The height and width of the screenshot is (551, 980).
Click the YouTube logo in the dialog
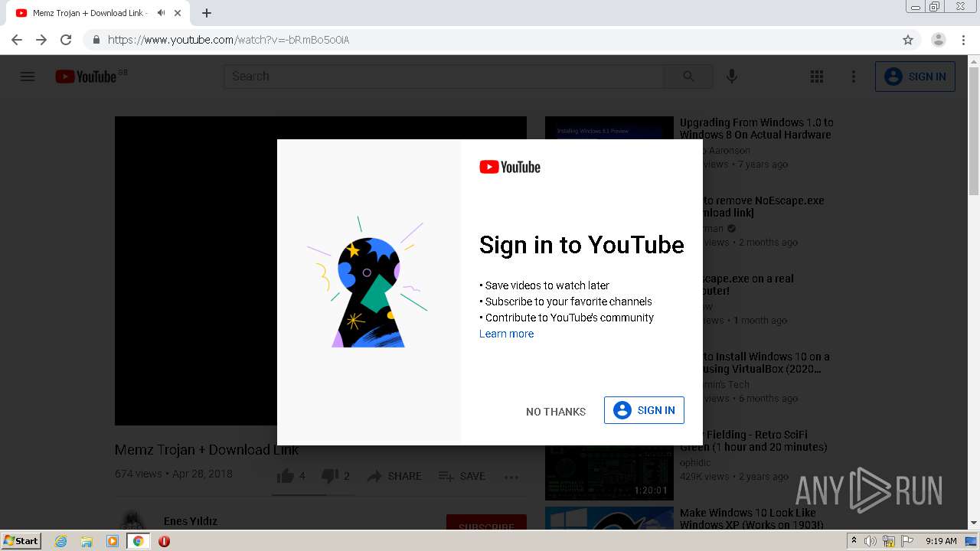pyautogui.click(x=510, y=167)
